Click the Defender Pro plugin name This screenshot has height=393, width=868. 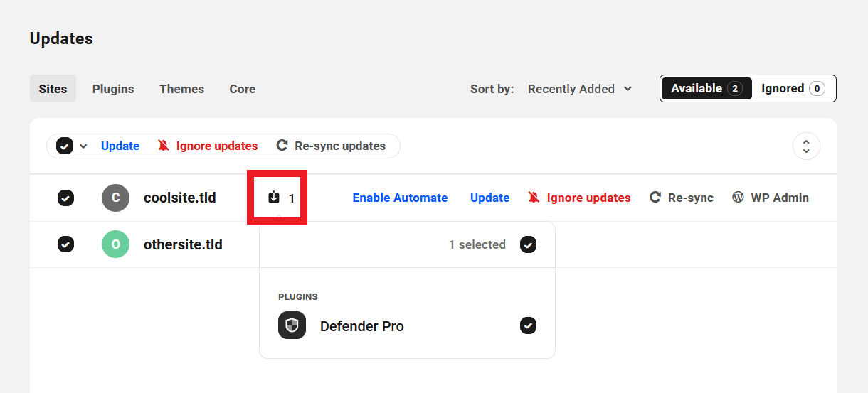coord(362,326)
